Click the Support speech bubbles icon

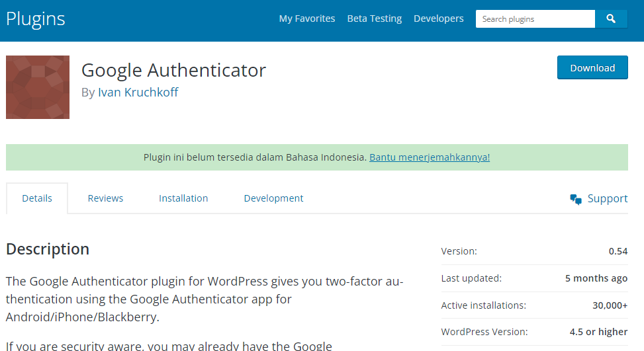click(576, 199)
